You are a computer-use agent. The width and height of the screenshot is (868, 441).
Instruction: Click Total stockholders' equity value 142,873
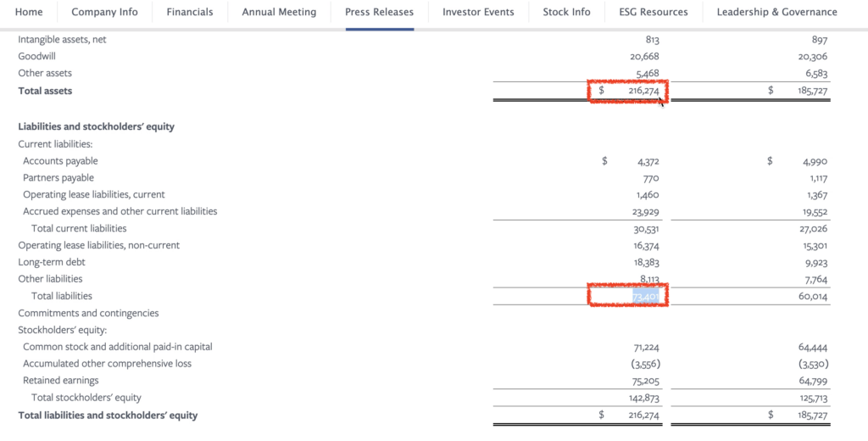pos(645,398)
